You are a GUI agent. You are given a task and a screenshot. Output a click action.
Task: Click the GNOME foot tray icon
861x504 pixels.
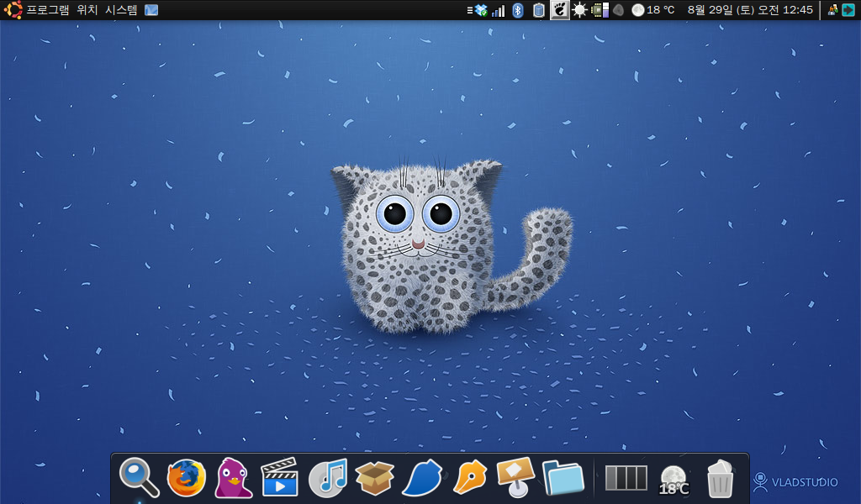559,10
